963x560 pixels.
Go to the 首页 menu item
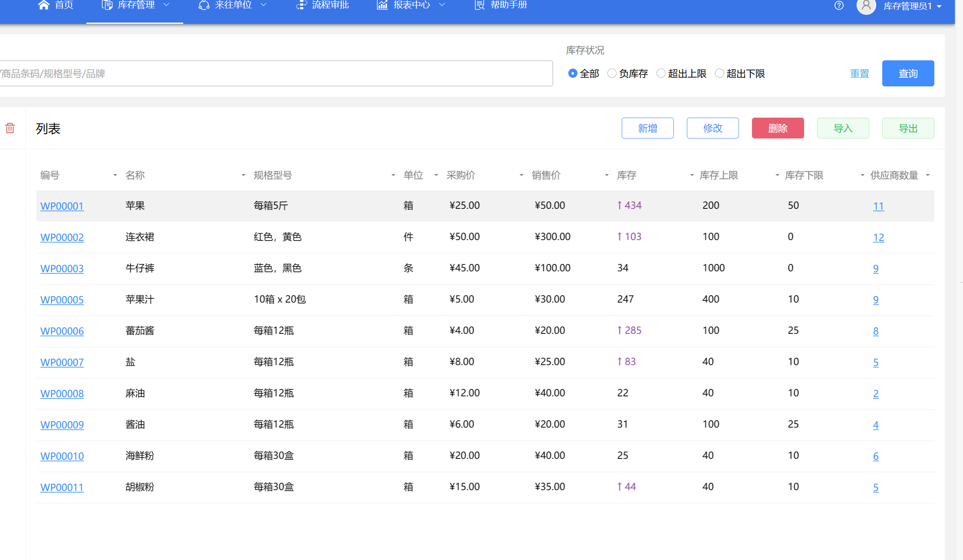click(64, 5)
